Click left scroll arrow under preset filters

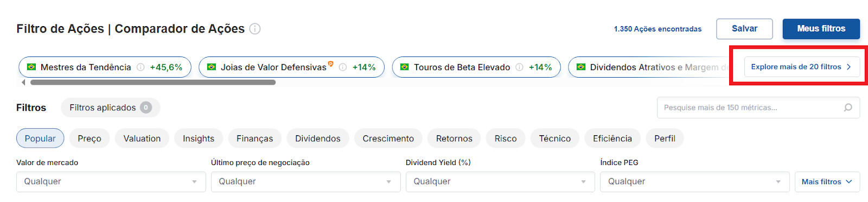coord(23,83)
